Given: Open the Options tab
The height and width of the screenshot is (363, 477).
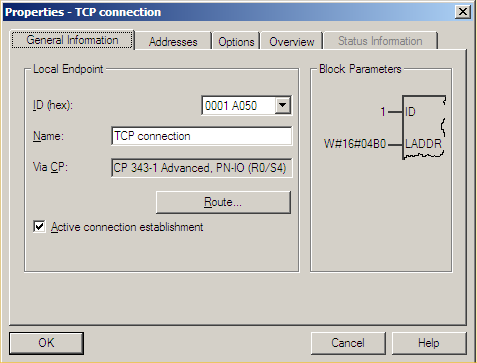Looking at the screenshot, I should [236, 42].
